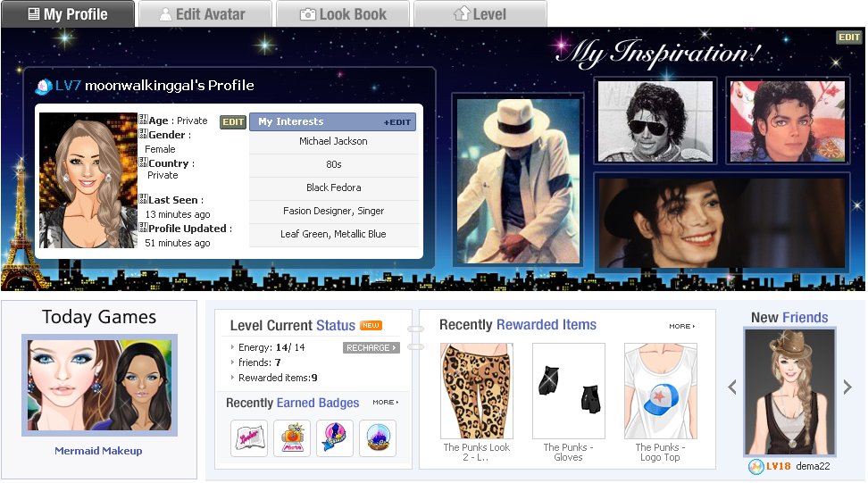Click the level badge icon beside LV18
Viewport: 868px width, 483px height.
[756, 467]
